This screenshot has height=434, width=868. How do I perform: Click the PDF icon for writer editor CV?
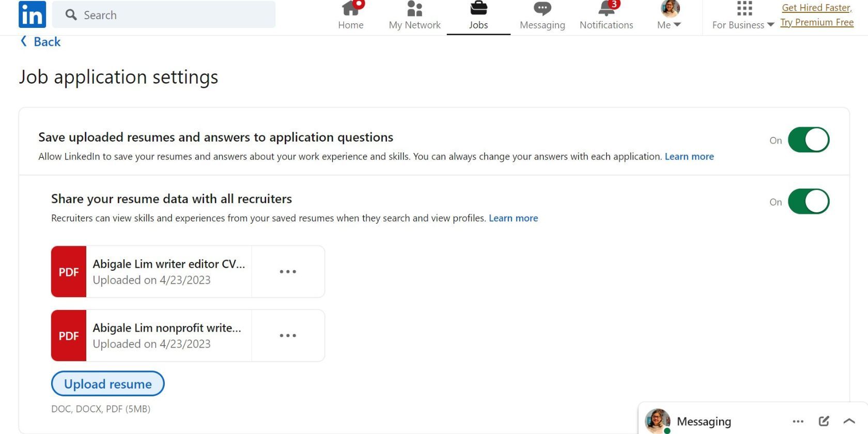pos(69,272)
